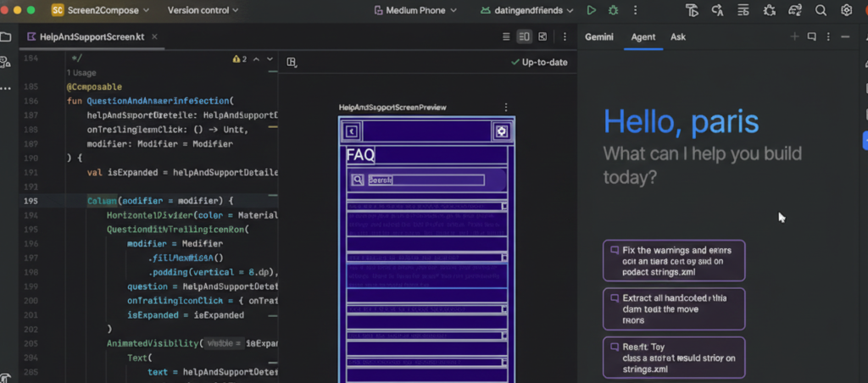Image resolution: width=868 pixels, height=383 pixels.
Task: Click the HorizontalDivider code line
Action: click(x=192, y=215)
